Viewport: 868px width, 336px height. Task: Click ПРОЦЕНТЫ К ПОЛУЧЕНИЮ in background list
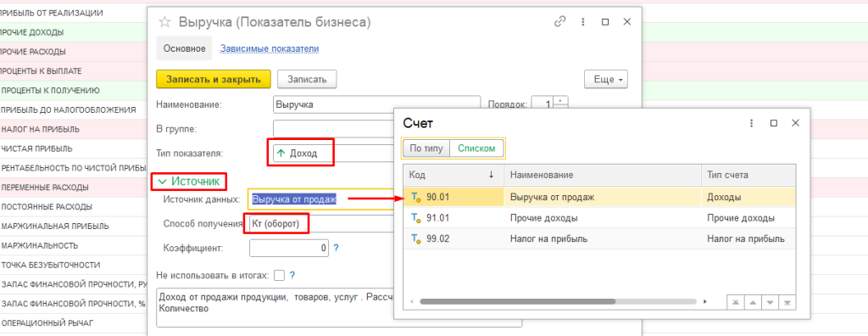point(50,91)
